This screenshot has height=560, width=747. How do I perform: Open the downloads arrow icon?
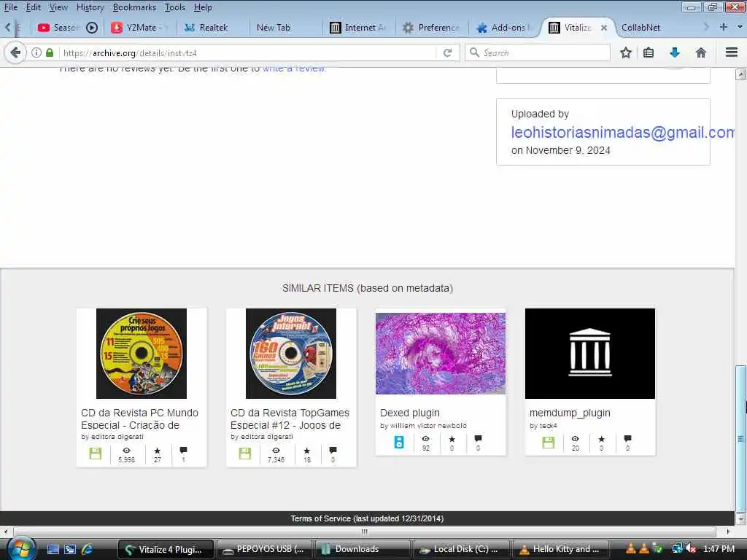click(675, 52)
